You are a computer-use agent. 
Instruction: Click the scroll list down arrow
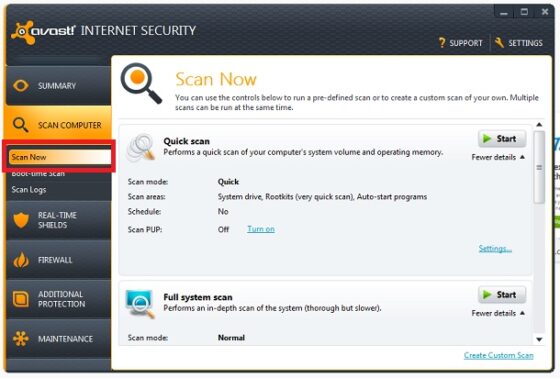tap(539, 339)
